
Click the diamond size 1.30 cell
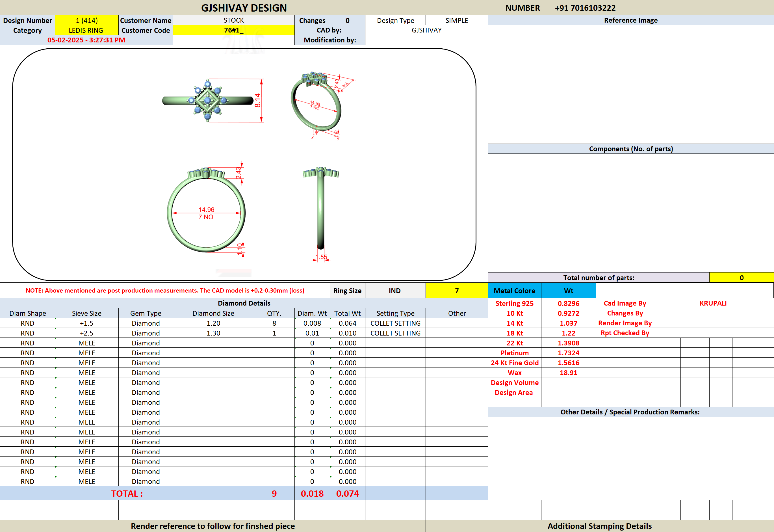pyautogui.click(x=213, y=333)
